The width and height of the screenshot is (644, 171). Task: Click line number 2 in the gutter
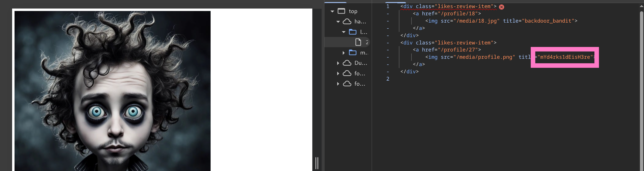point(388,79)
